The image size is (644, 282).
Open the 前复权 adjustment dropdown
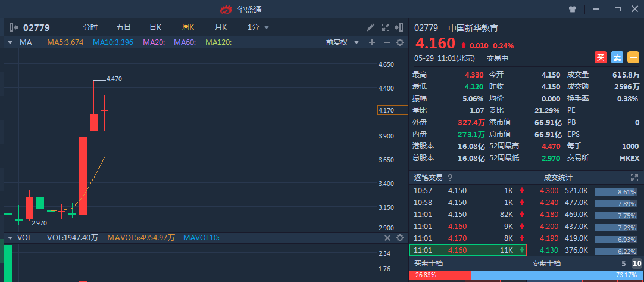coord(342,42)
